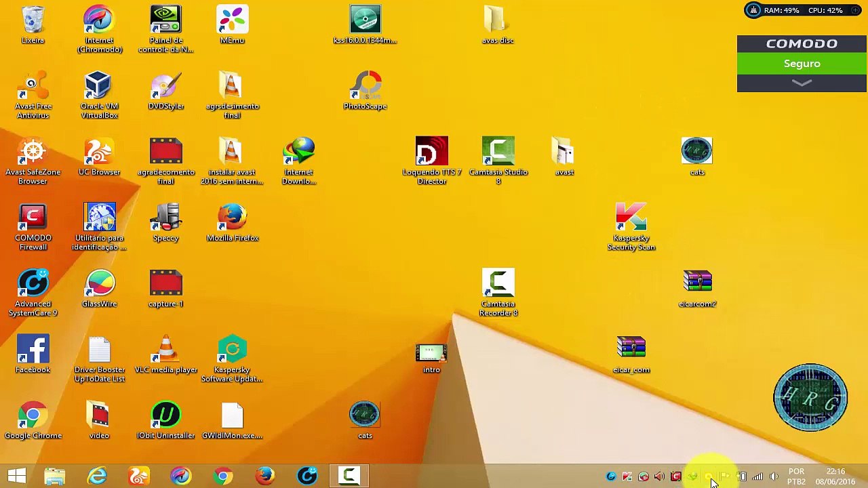Select Google Chrome desktop shortcut

tap(33, 420)
